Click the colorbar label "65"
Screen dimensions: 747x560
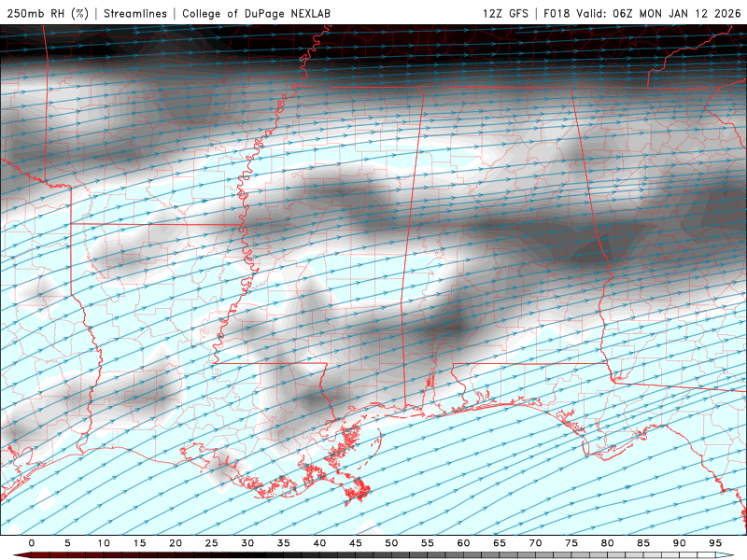pyautogui.click(x=500, y=543)
